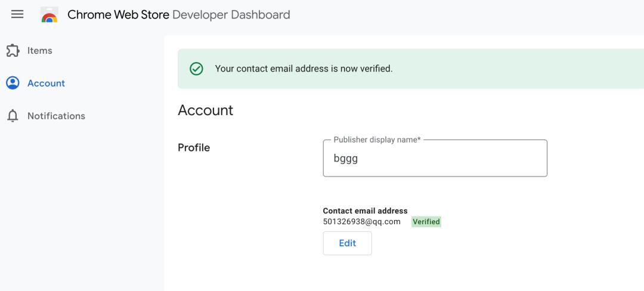Click the Profile section label
Screen dimensions: 644x291
pos(194,147)
